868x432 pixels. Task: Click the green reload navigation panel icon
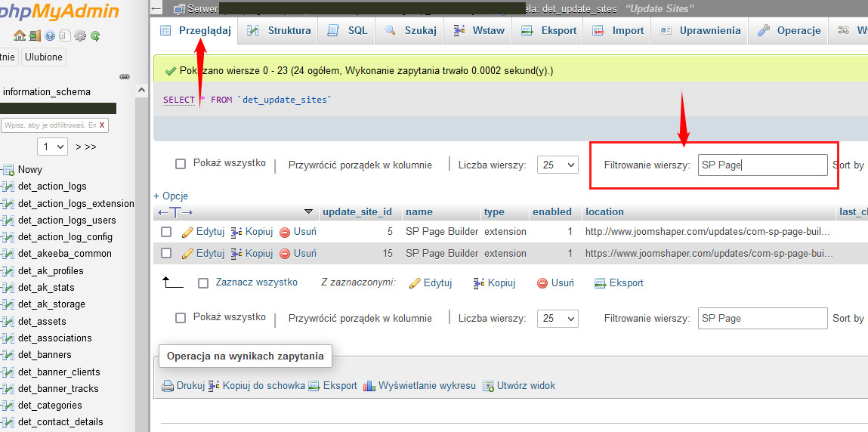[95, 35]
